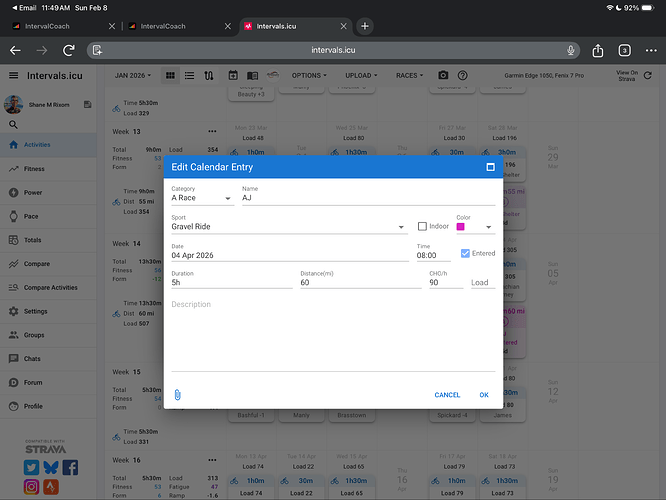Uncheck the Entered checkbox
Image resolution: width=666 pixels, height=500 pixels.
[465, 254]
